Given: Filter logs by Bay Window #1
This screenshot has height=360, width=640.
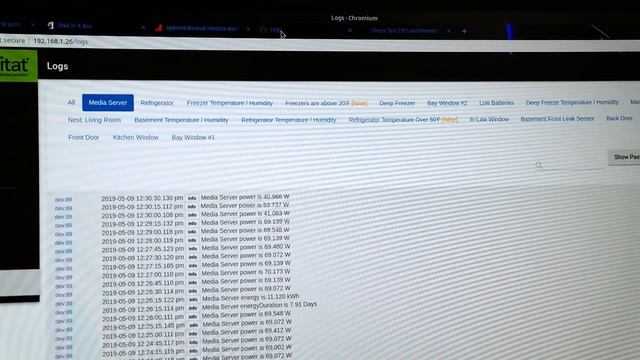Looking at the screenshot, I should click(193, 138).
